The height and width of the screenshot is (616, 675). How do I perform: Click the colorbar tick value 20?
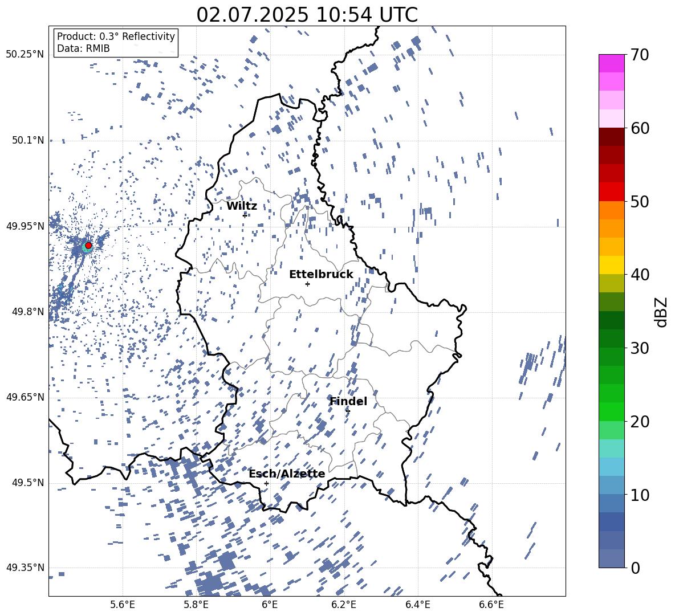coord(640,422)
